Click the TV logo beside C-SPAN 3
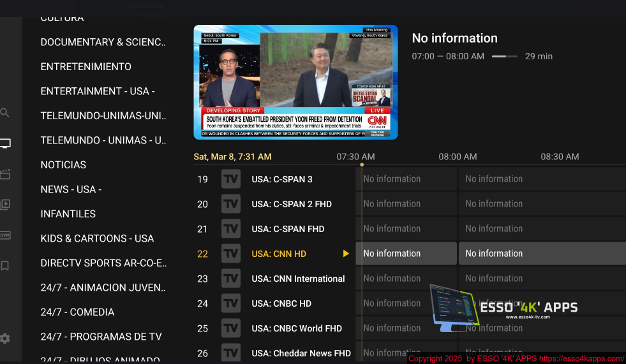Image resolution: width=626 pixels, height=364 pixels. pyautogui.click(x=230, y=179)
